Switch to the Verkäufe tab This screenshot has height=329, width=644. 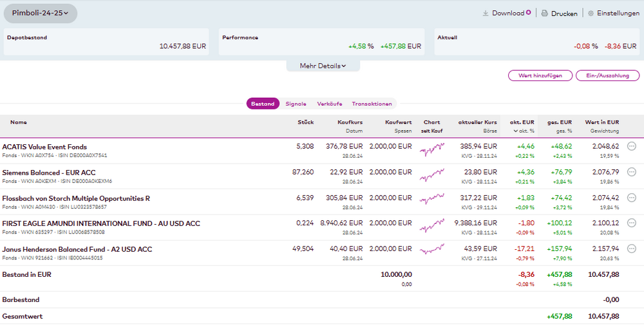(x=329, y=104)
